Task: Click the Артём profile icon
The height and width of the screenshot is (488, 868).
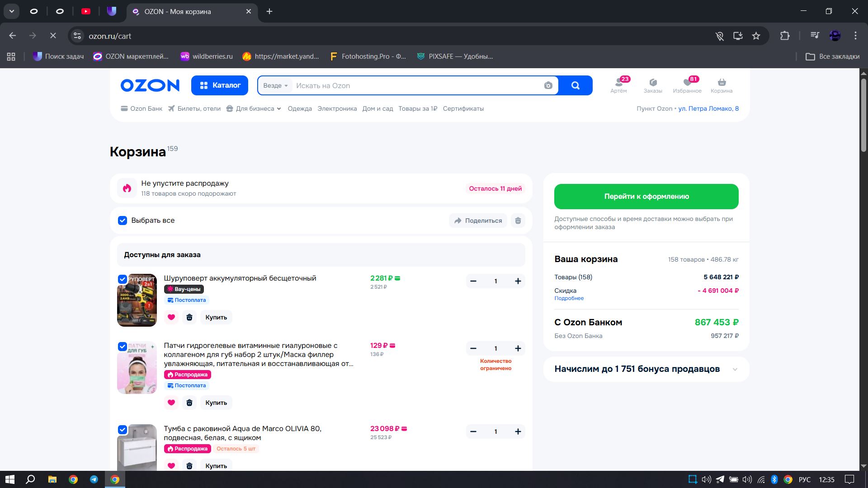Action: [618, 83]
